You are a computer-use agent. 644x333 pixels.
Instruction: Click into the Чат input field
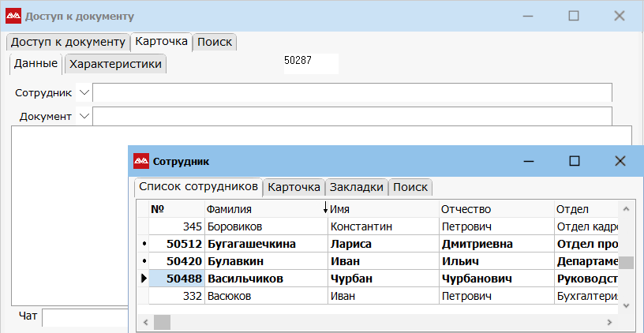(84, 317)
